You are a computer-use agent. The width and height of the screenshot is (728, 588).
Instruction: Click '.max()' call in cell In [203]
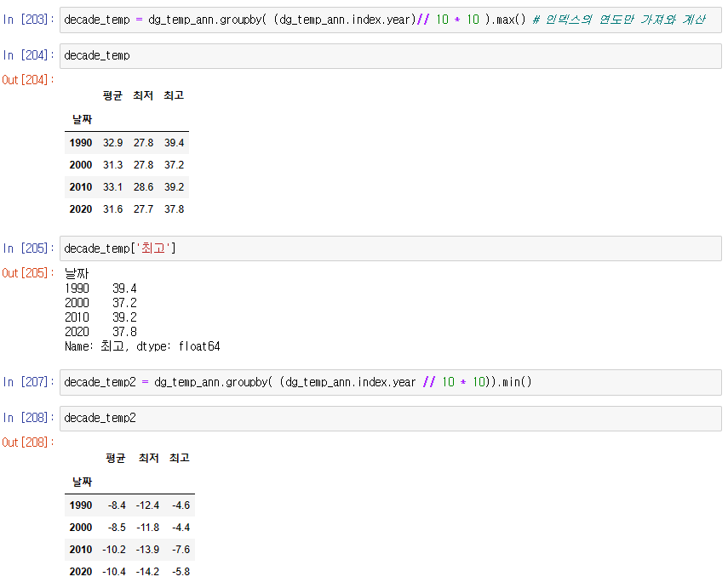508,20
